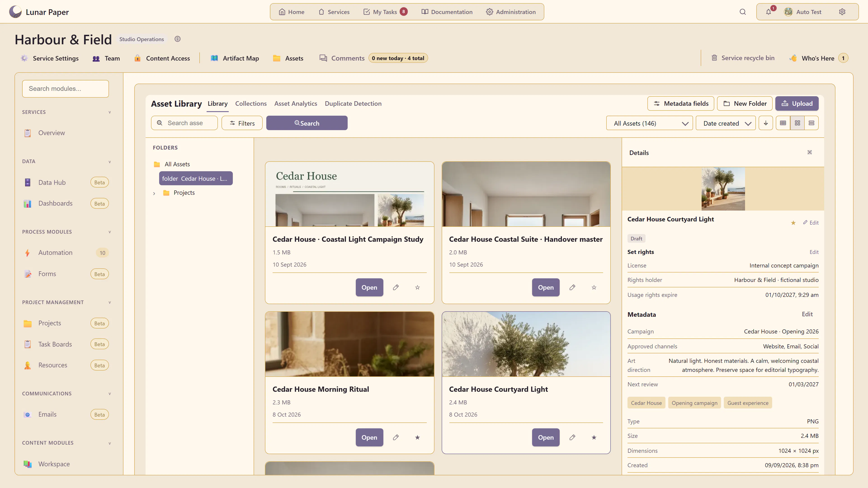Open the Date created sort dropdown
Screen dimensions: 868x488
[726, 123]
